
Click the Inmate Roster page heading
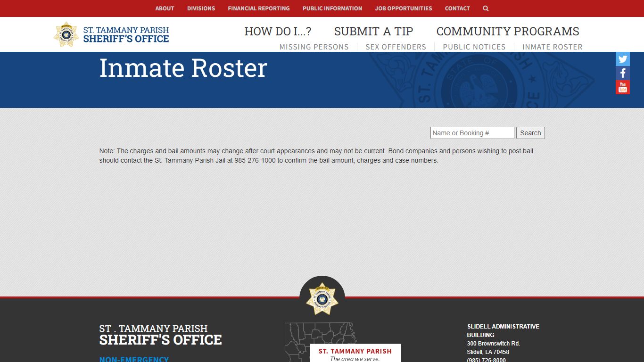point(183,68)
